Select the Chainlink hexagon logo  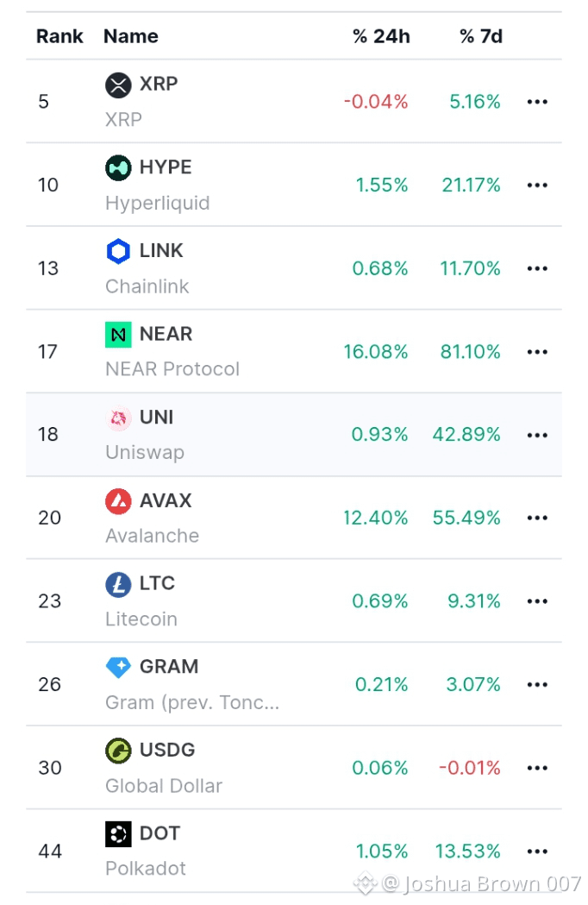tap(118, 251)
